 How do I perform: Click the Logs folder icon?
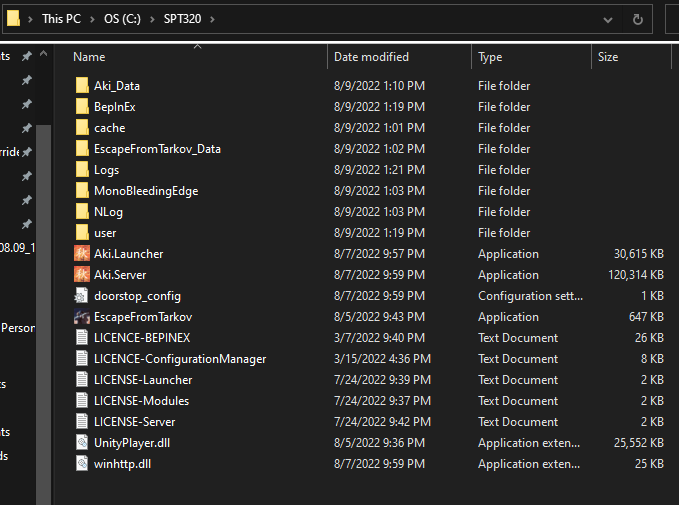point(82,169)
